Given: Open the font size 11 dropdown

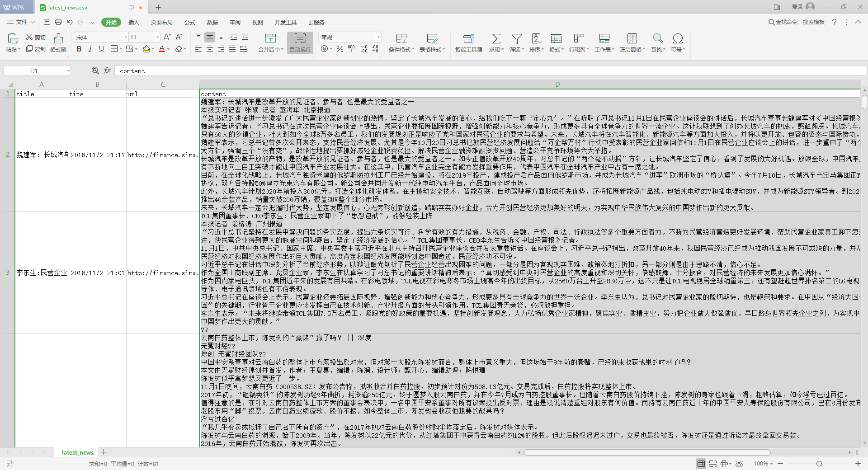Looking at the screenshot, I should [x=157, y=37].
